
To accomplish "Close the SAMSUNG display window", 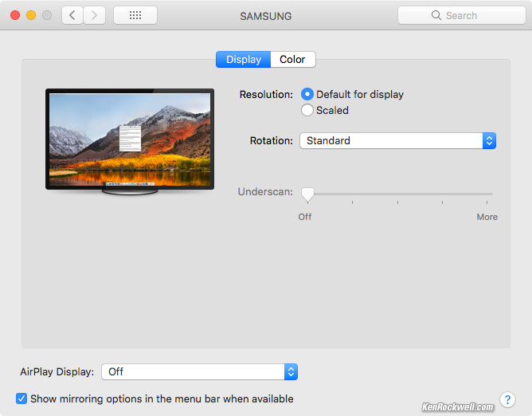I will point(15,15).
